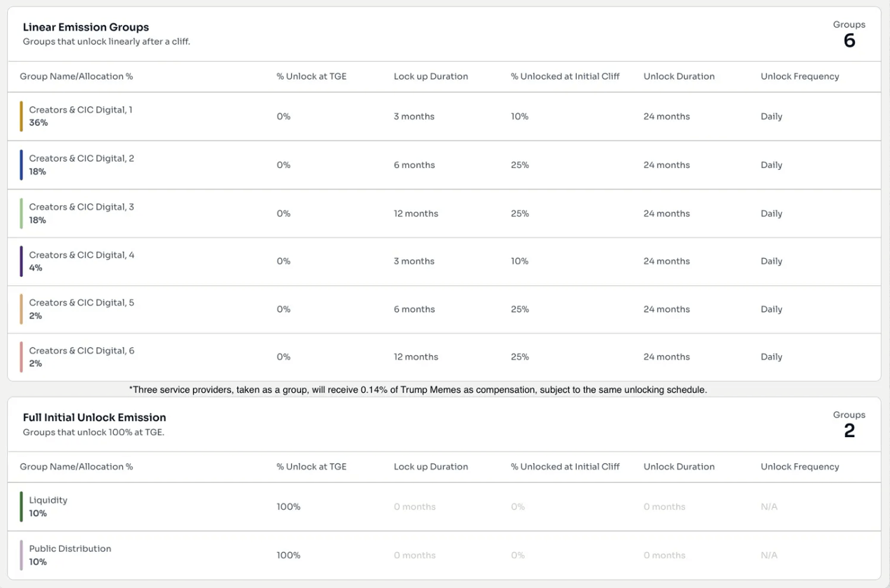Click '6 months' lock up for Digital, 5

(414, 309)
